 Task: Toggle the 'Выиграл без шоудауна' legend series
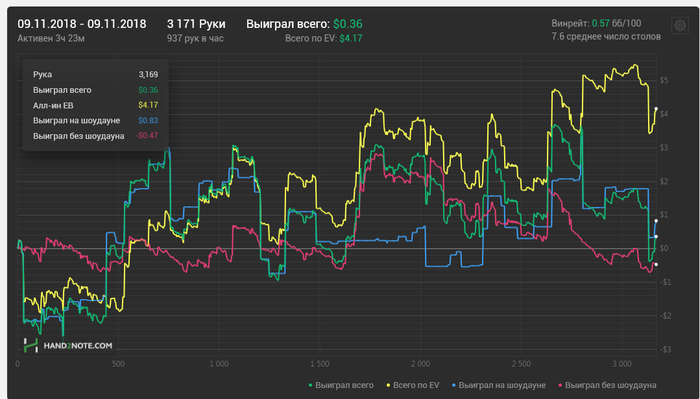click(607, 385)
